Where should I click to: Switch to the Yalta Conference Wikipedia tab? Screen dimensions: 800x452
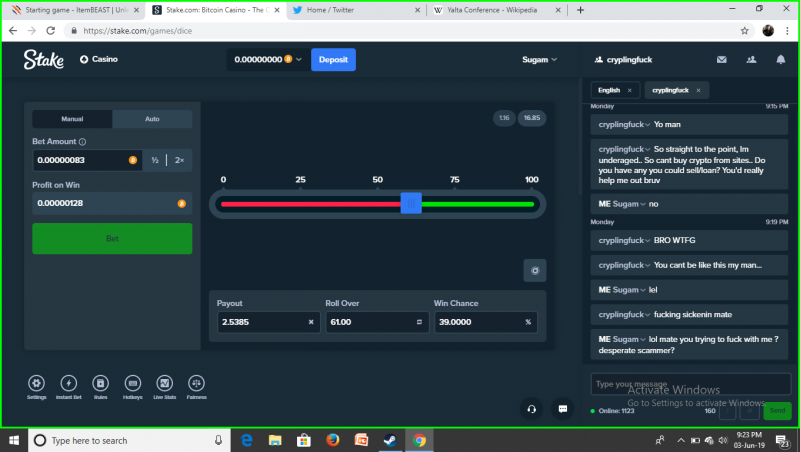pyautogui.click(x=496, y=10)
